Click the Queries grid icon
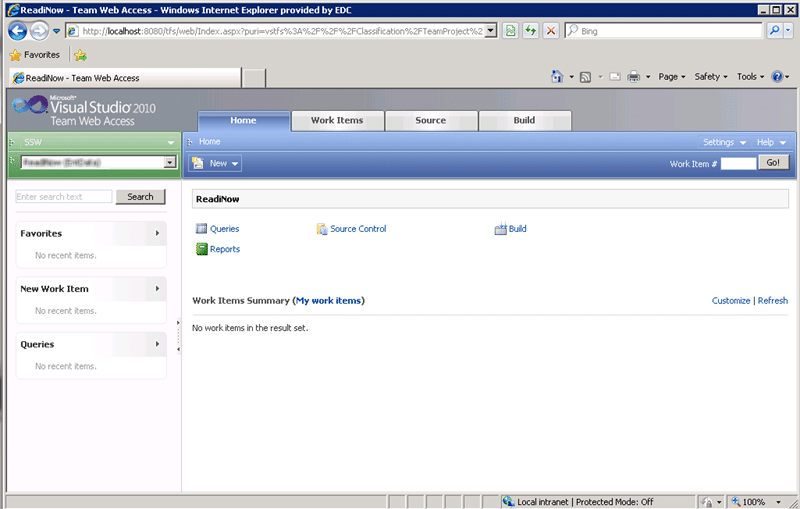The image size is (800, 509). (202, 228)
